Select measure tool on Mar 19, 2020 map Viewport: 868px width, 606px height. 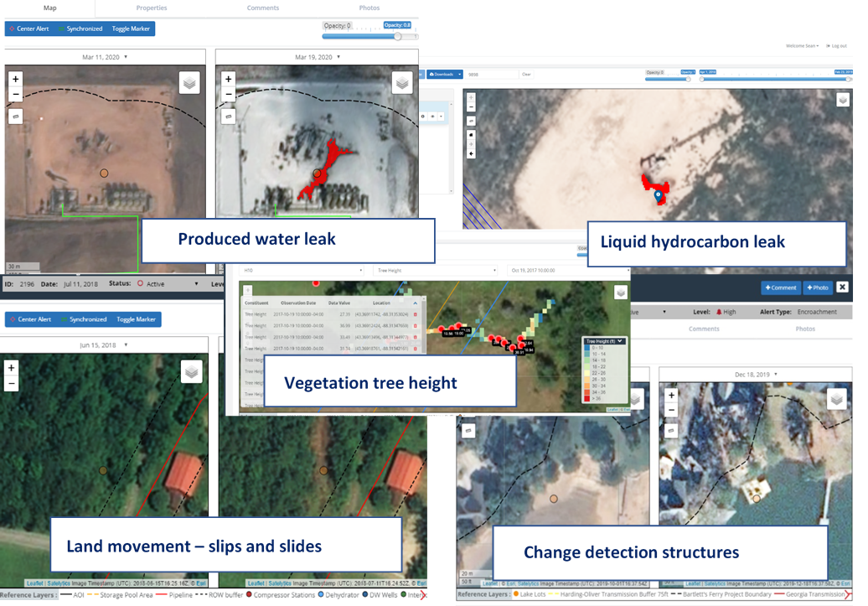click(228, 117)
